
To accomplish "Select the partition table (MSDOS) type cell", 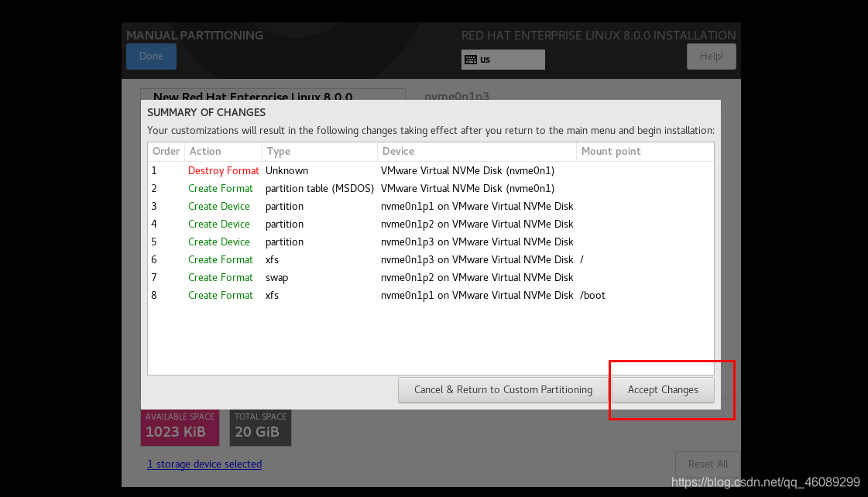I will (x=320, y=188).
